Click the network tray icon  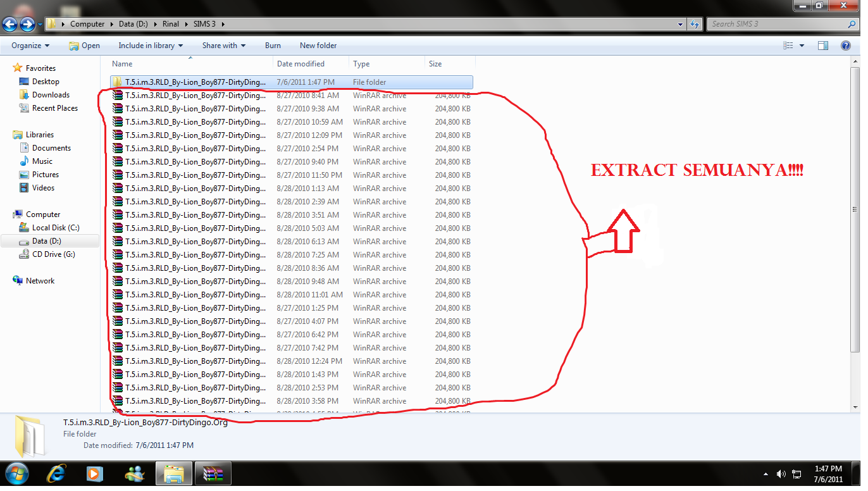[x=797, y=473]
